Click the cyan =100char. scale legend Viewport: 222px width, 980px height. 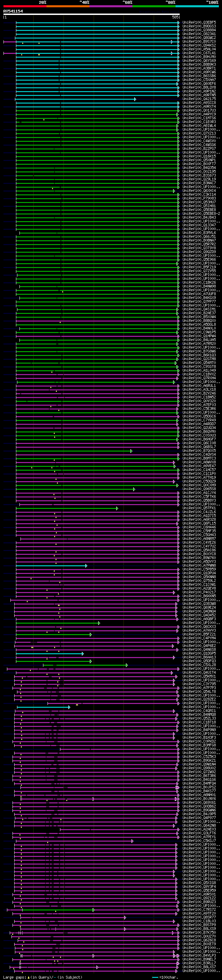pos(165,977)
